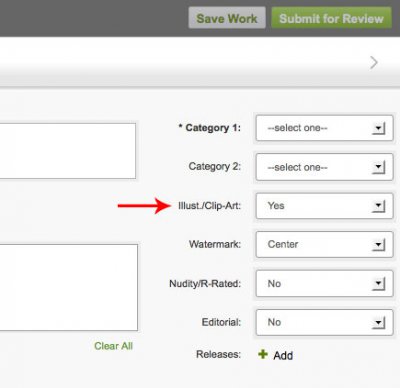This screenshot has height=388, width=400.
Task: Open the Category 2 dropdown
Action: (x=324, y=167)
